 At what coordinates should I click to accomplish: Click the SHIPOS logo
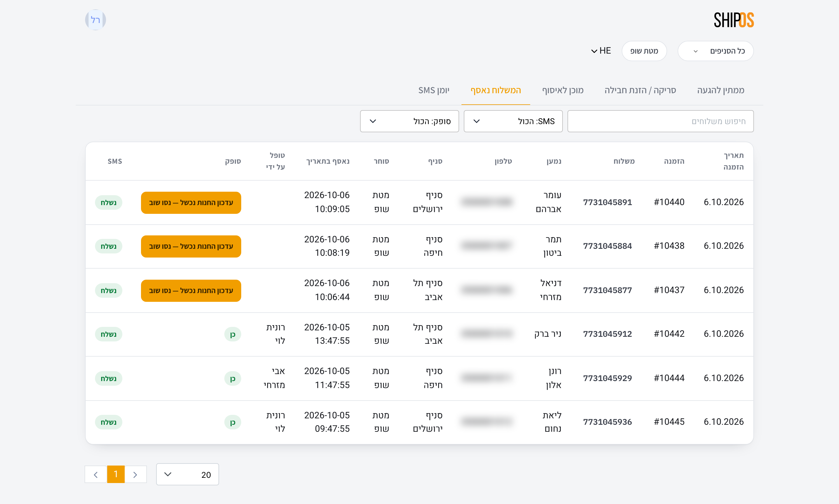click(x=734, y=20)
